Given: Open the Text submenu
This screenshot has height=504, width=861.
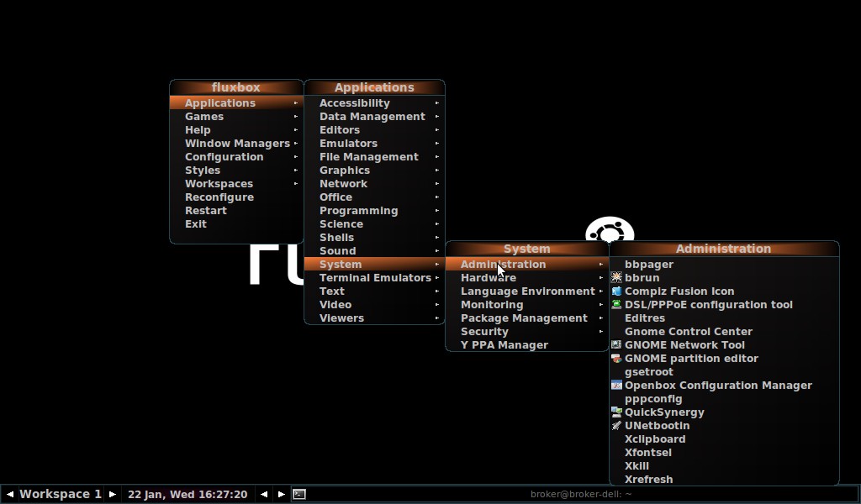Looking at the screenshot, I should (x=374, y=291).
